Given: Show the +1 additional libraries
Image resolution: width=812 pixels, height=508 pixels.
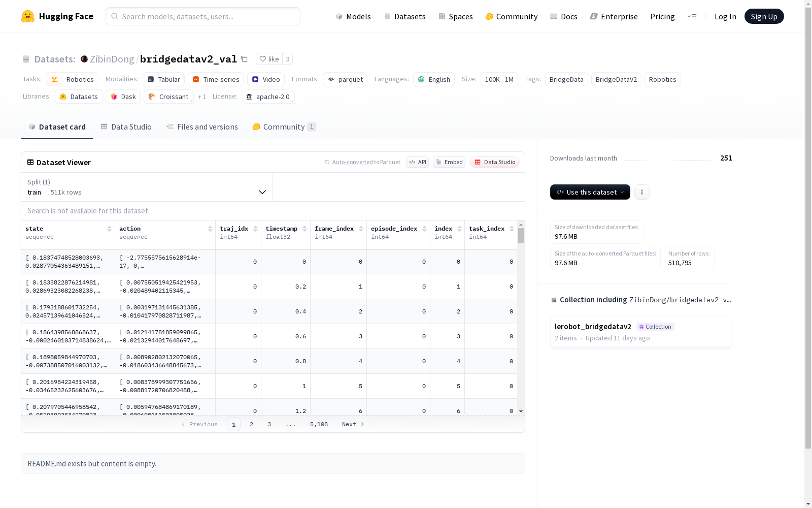Looking at the screenshot, I should pos(202,97).
